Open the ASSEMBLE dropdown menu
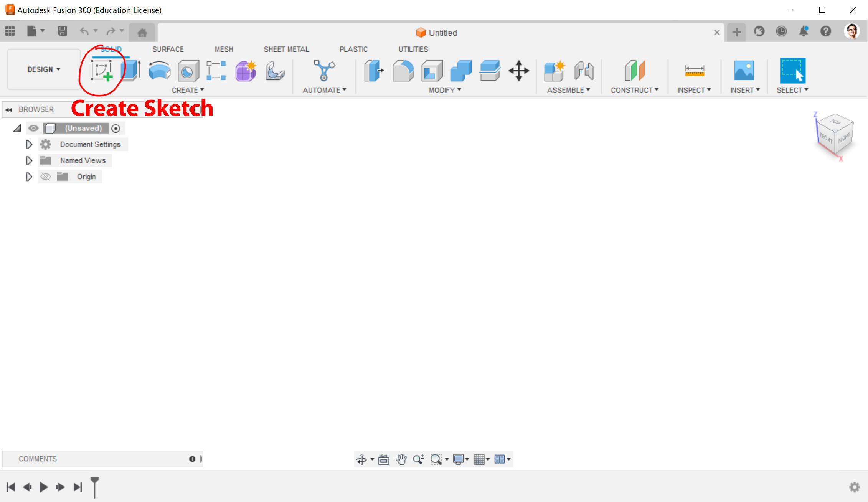 click(569, 90)
